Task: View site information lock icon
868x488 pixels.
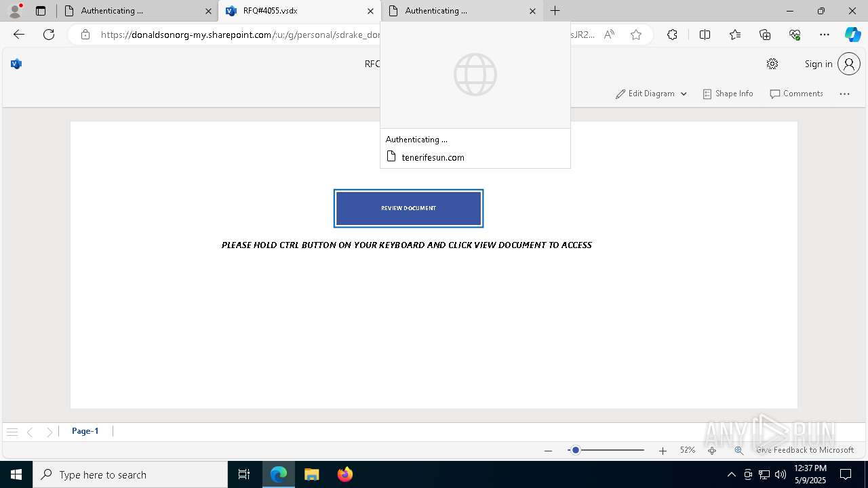Action: click(x=85, y=35)
